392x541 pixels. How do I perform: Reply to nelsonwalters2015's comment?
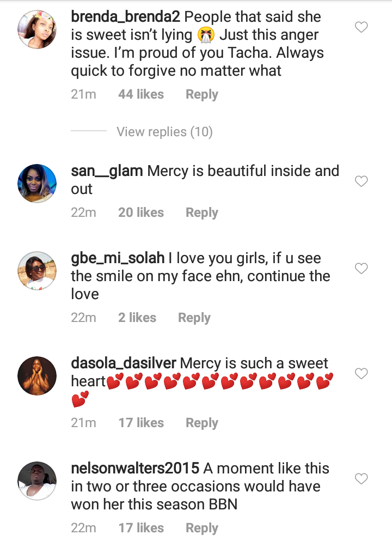point(201,528)
